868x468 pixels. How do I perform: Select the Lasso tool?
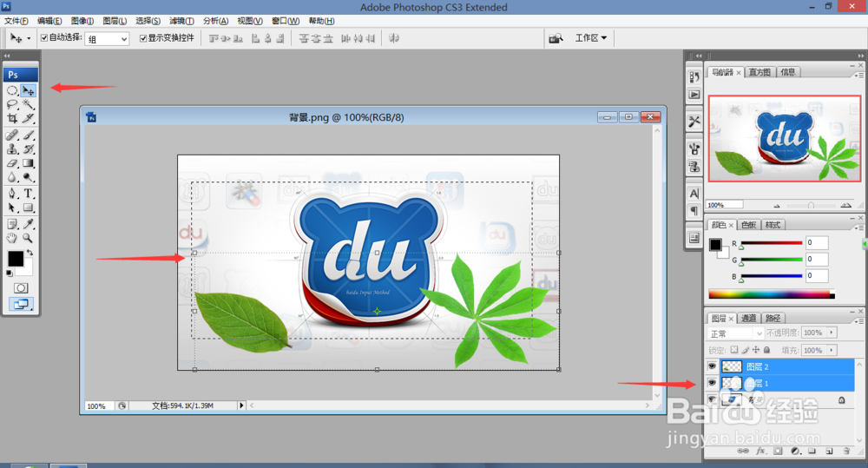pyautogui.click(x=12, y=104)
